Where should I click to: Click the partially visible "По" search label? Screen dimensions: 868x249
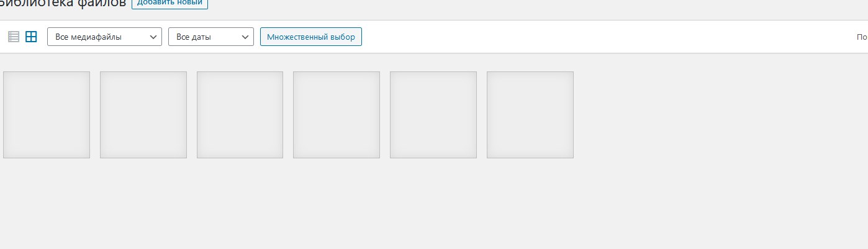862,37
